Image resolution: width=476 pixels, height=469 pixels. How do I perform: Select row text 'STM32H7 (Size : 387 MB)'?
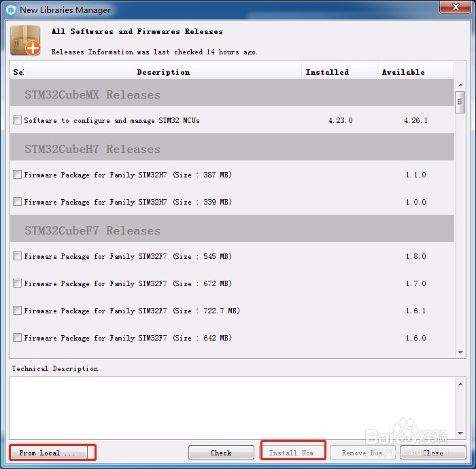185,175
